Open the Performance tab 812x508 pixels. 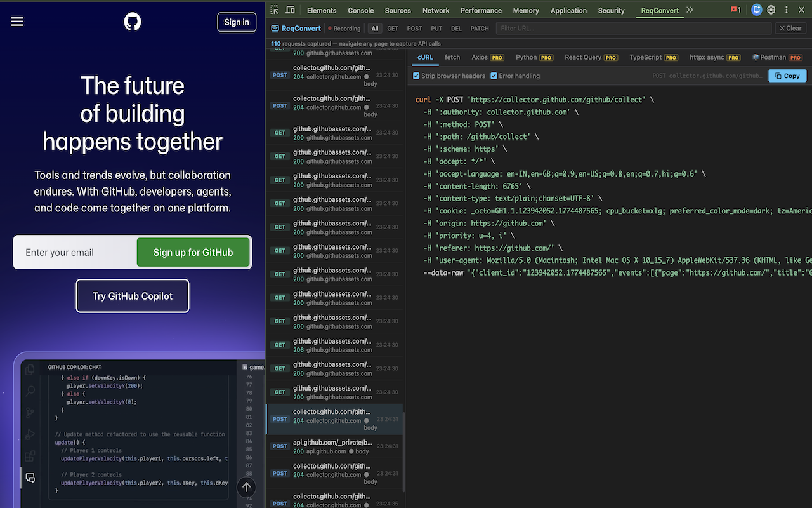(481, 10)
